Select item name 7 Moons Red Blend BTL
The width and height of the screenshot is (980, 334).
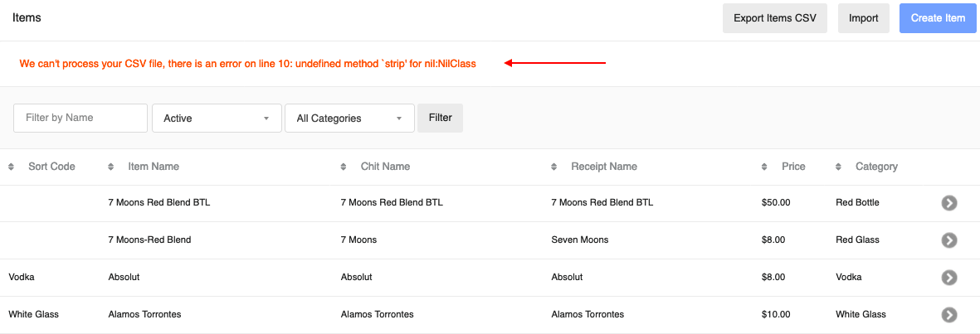click(x=158, y=202)
